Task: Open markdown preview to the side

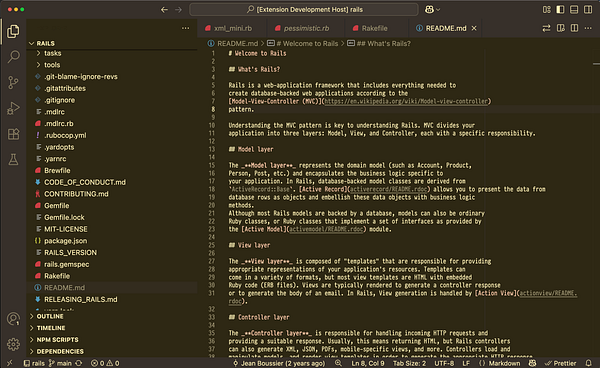Action: [561, 28]
